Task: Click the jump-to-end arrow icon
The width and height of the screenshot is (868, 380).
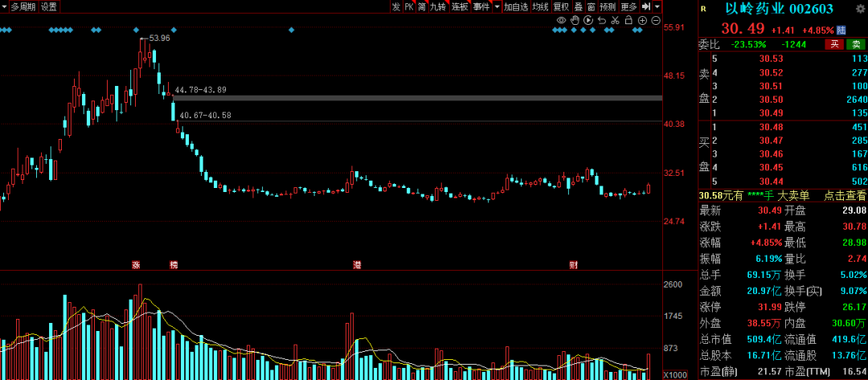Action: (645, 6)
